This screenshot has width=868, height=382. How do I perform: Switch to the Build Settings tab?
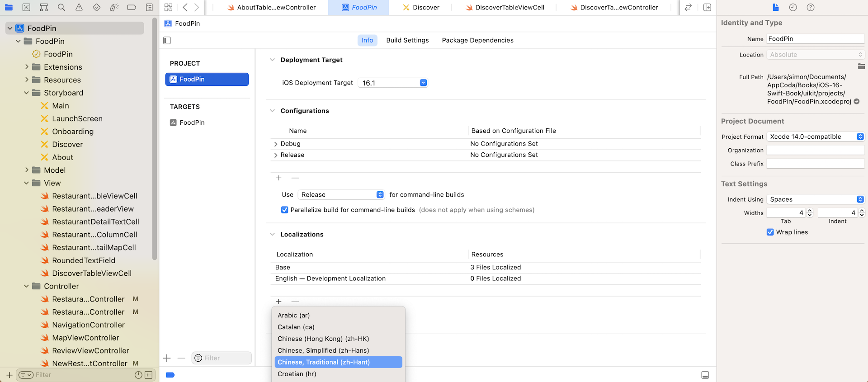(407, 40)
